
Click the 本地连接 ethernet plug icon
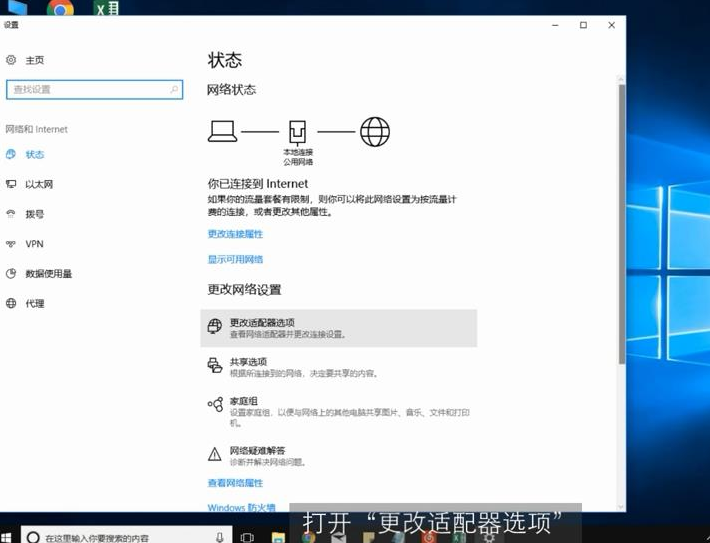297,132
